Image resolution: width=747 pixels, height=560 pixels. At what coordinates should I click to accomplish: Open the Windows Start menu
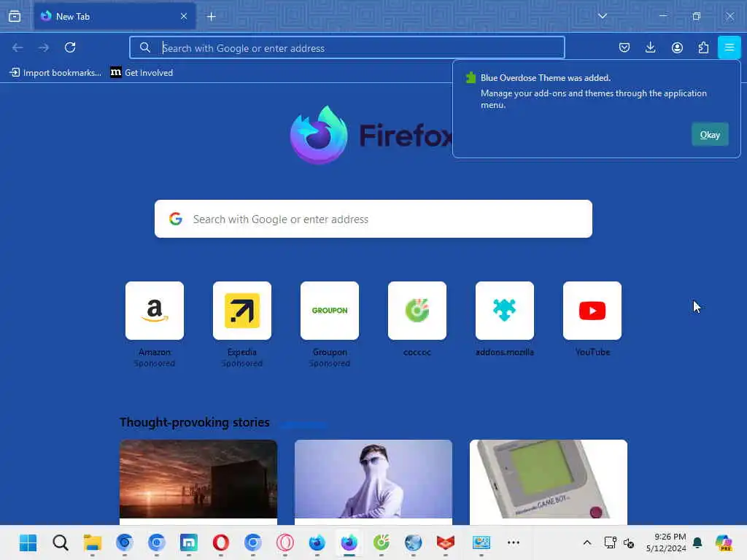(x=28, y=542)
